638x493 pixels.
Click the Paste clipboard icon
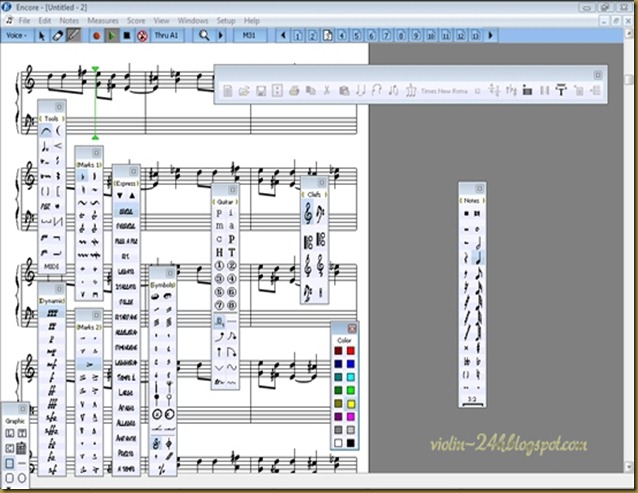coord(344,91)
